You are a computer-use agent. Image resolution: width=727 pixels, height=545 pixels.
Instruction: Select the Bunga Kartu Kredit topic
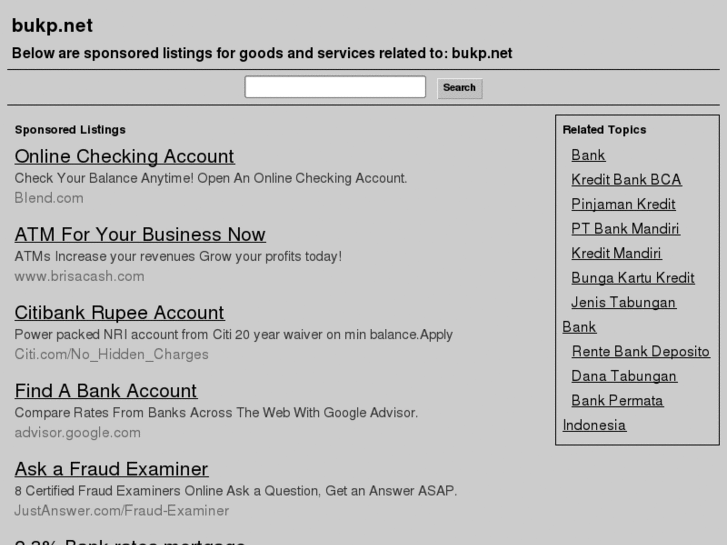pos(633,278)
